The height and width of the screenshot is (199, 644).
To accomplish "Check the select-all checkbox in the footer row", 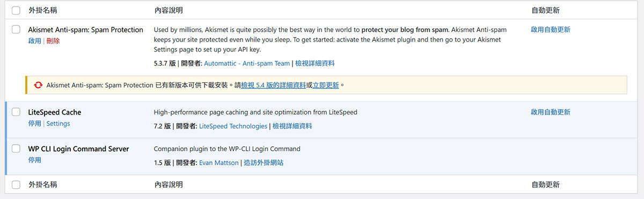I will pos(16,184).
